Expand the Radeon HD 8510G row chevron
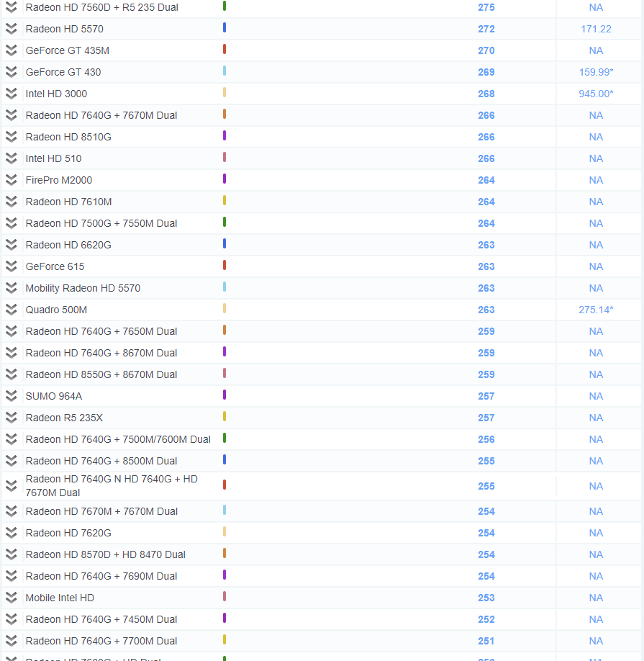This screenshot has height=661, width=644. click(12, 137)
